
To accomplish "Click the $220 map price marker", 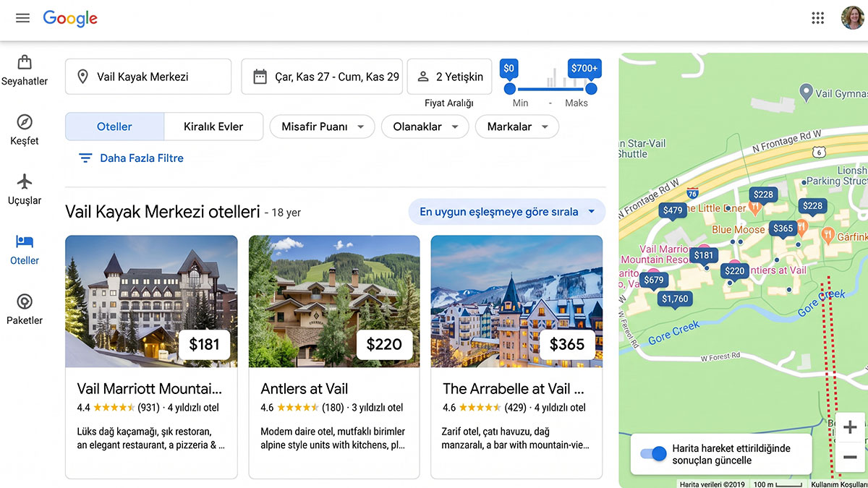I will click(734, 271).
